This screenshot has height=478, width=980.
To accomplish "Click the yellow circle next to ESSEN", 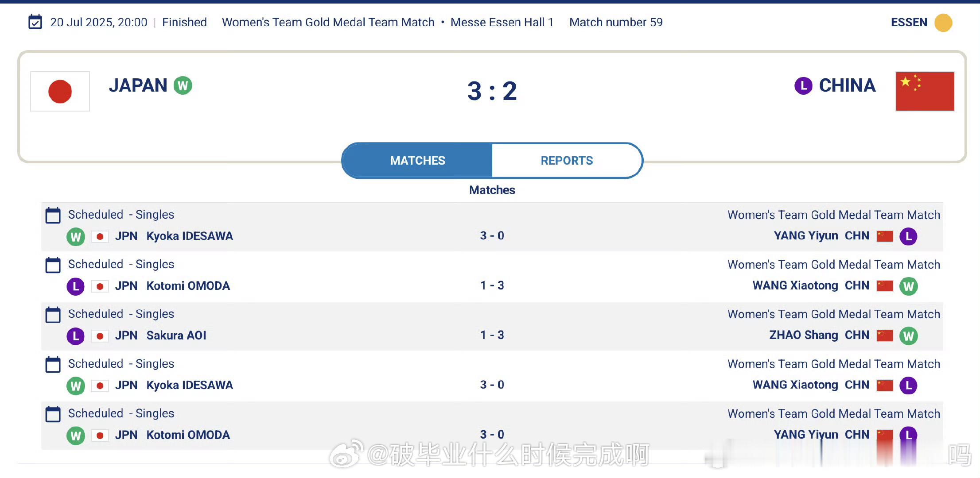I will (x=943, y=23).
